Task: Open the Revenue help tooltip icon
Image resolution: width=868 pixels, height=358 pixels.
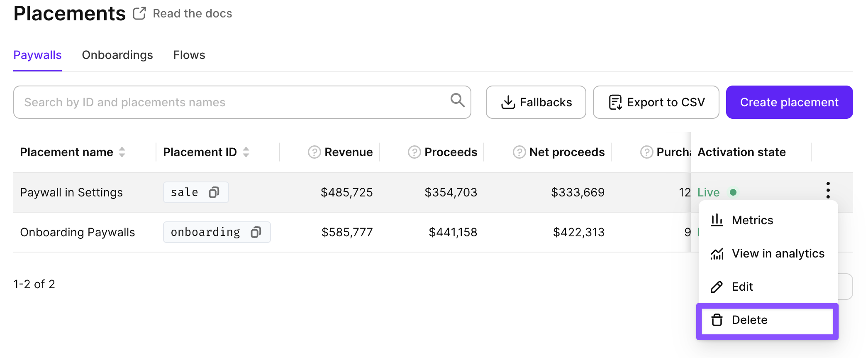Action: tap(314, 152)
